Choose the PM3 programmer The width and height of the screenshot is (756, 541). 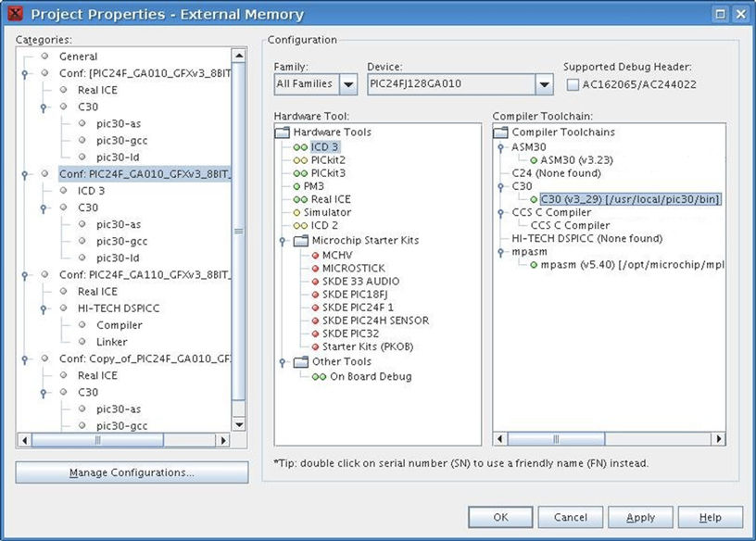pyautogui.click(x=315, y=185)
